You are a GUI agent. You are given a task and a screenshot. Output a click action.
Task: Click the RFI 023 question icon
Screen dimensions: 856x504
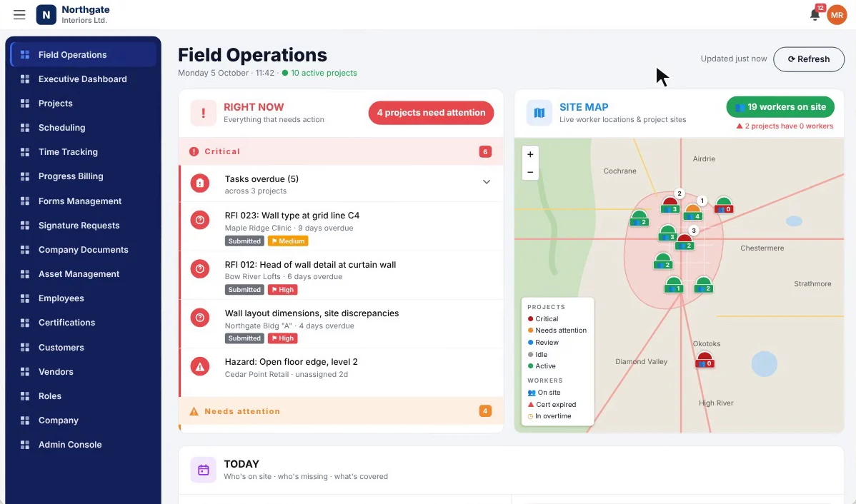click(x=200, y=220)
